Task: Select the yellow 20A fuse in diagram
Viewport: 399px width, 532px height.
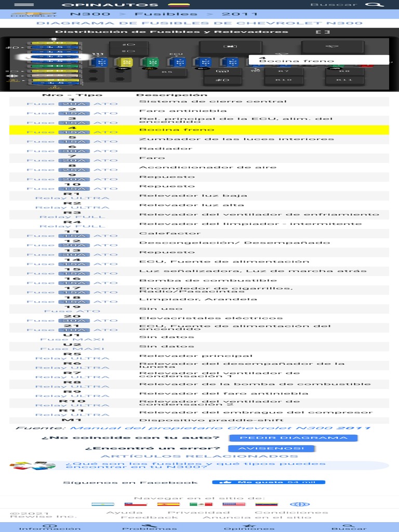Action: pos(124,62)
